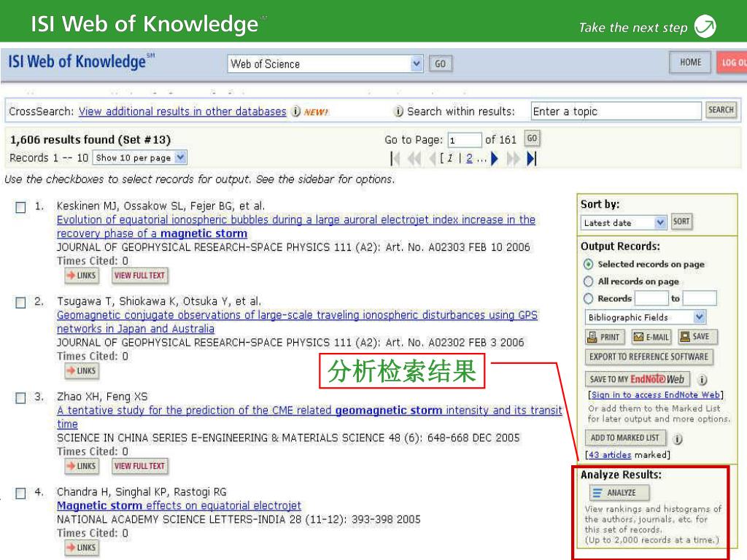Click the ANALYZE results button
747x560 pixels.
[619, 493]
